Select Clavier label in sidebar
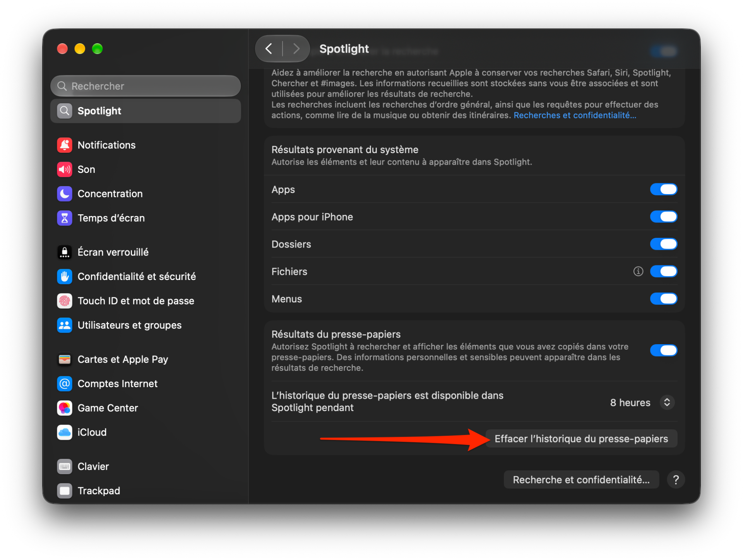This screenshot has width=743, height=560. 93,466
